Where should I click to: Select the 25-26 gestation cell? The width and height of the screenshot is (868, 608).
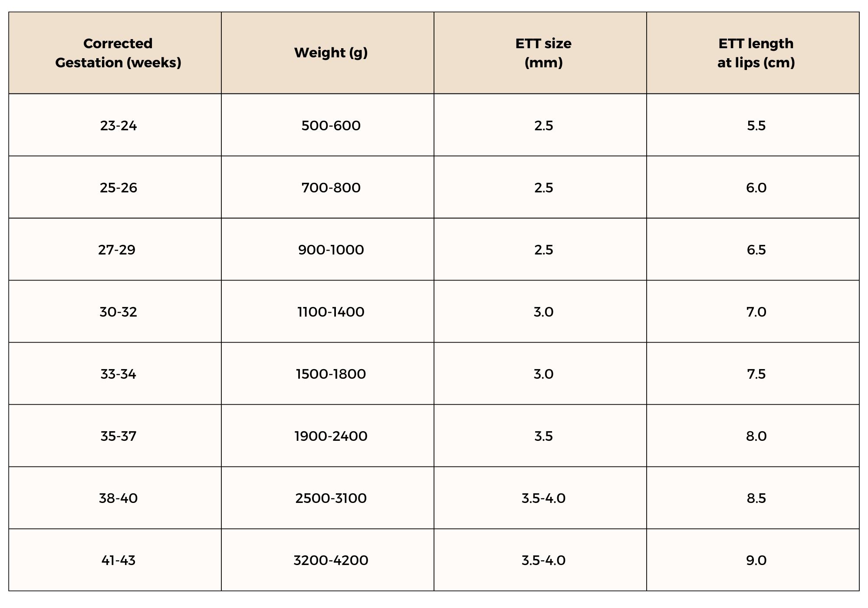click(x=118, y=188)
